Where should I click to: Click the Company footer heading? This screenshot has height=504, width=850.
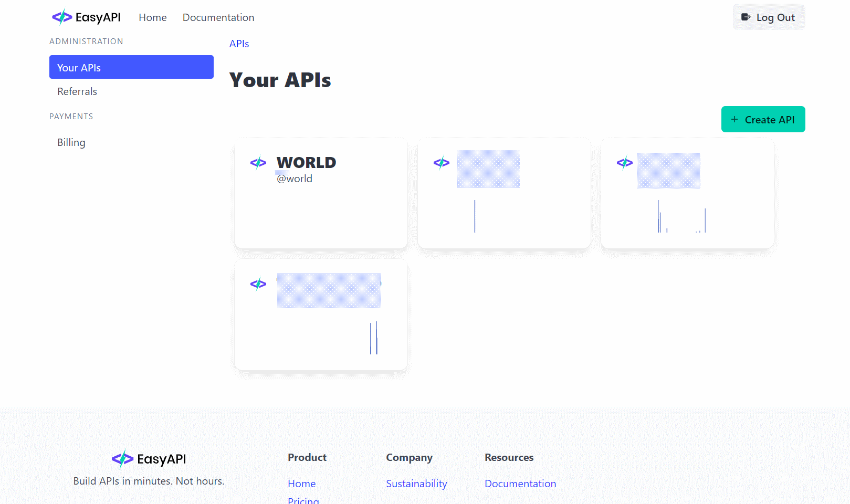tap(410, 457)
